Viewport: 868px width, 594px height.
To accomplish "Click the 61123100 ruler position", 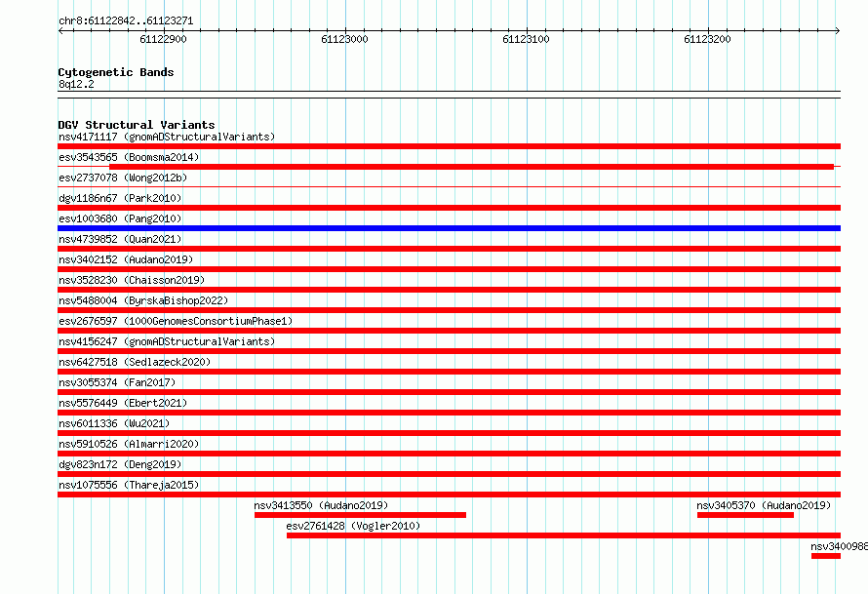I will pyautogui.click(x=526, y=39).
